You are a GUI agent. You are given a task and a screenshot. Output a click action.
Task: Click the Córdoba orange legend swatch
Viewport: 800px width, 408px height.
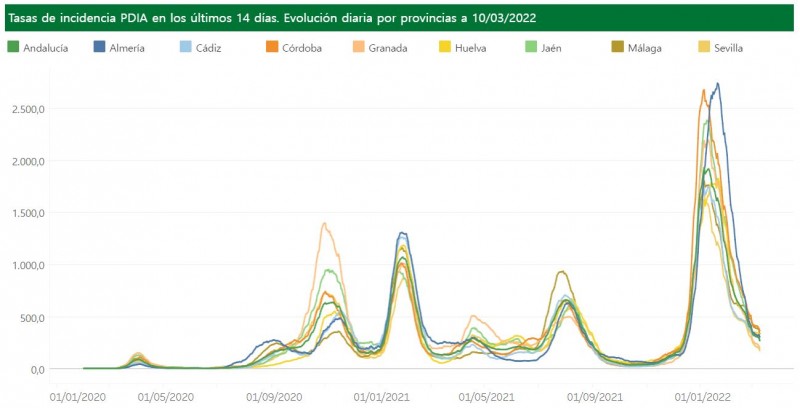pos(272,47)
